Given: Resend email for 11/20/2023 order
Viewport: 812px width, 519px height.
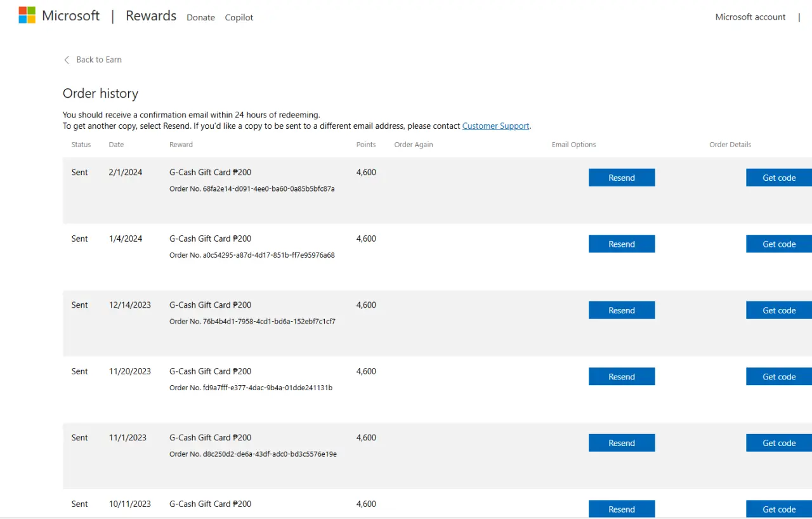Looking at the screenshot, I should tap(622, 377).
